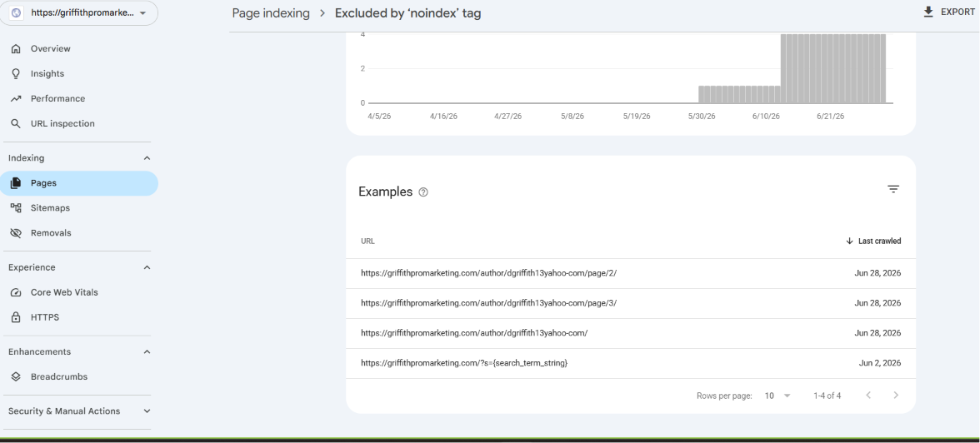Click the Sitemaps tree icon
Screen dimensions: 980x443
(17, 208)
